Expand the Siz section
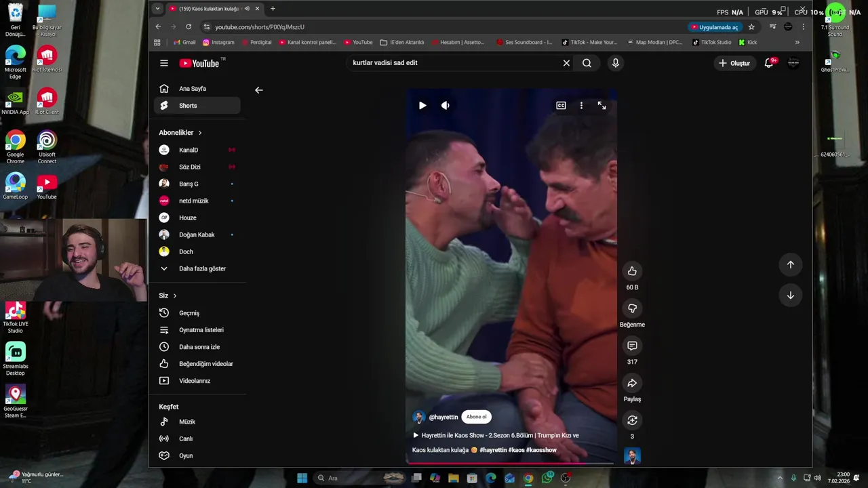This screenshot has width=868, height=488. pos(167,296)
